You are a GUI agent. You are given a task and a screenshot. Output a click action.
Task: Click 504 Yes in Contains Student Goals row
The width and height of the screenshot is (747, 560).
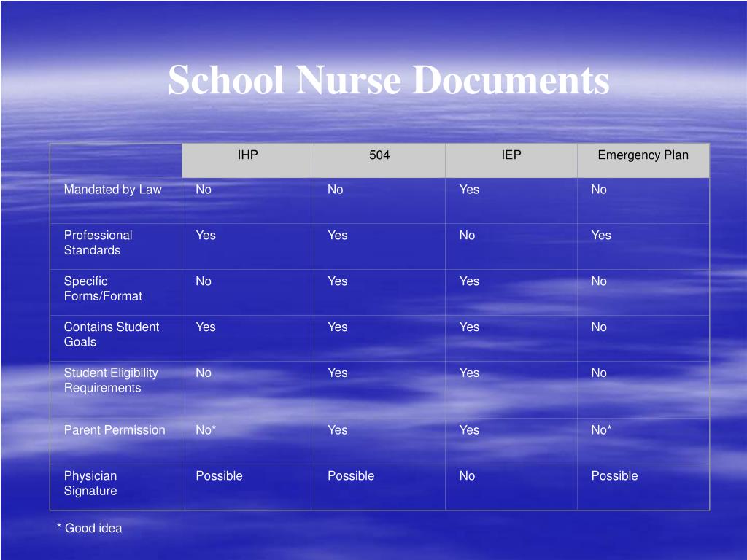[337, 327]
